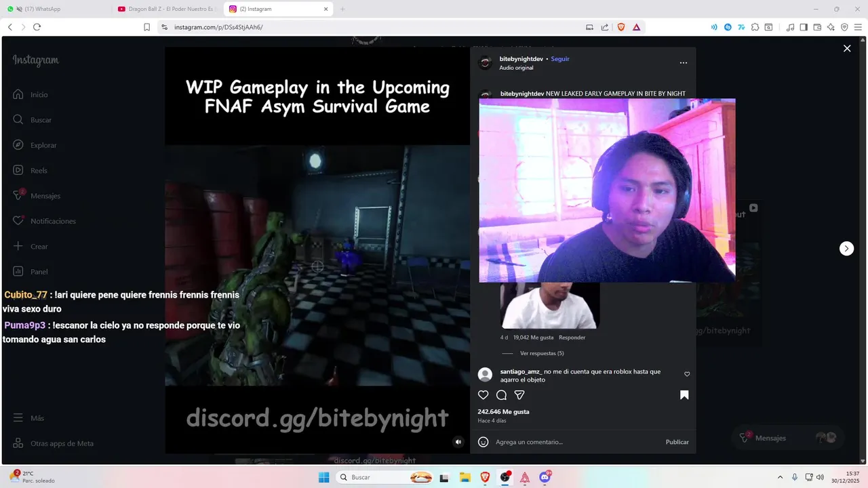Go back in browser history
This screenshot has height=488, width=868.
(x=10, y=27)
